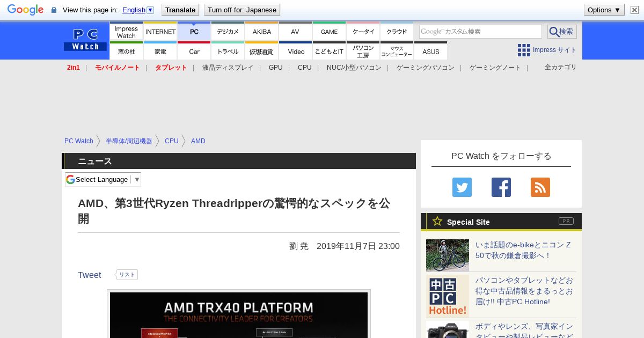This screenshot has width=644, height=338.
Task: Open the ASUS tab
Action: click(430, 51)
